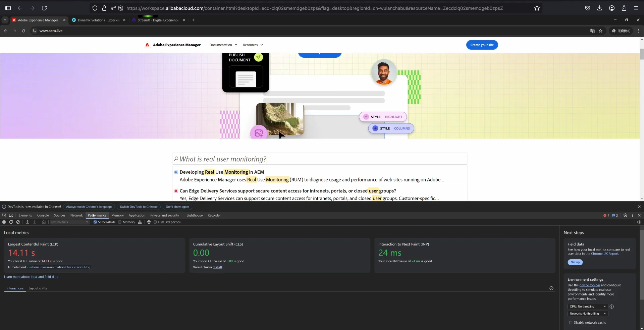Open DevTools settings gear icon

pos(625,215)
